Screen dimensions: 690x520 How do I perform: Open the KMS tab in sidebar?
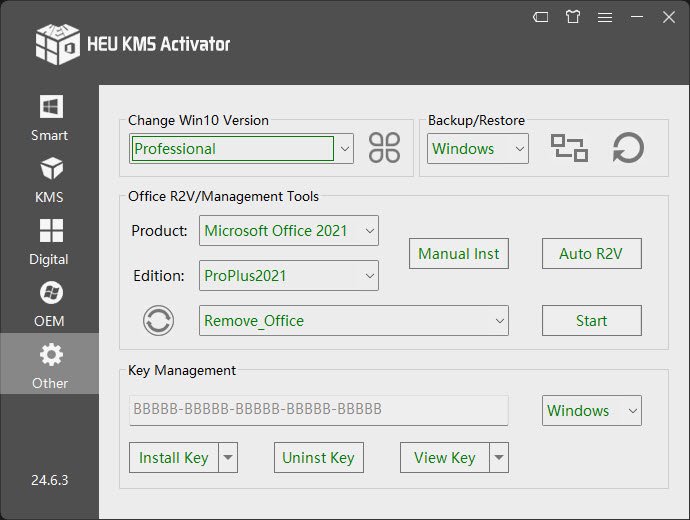[49, 179]
